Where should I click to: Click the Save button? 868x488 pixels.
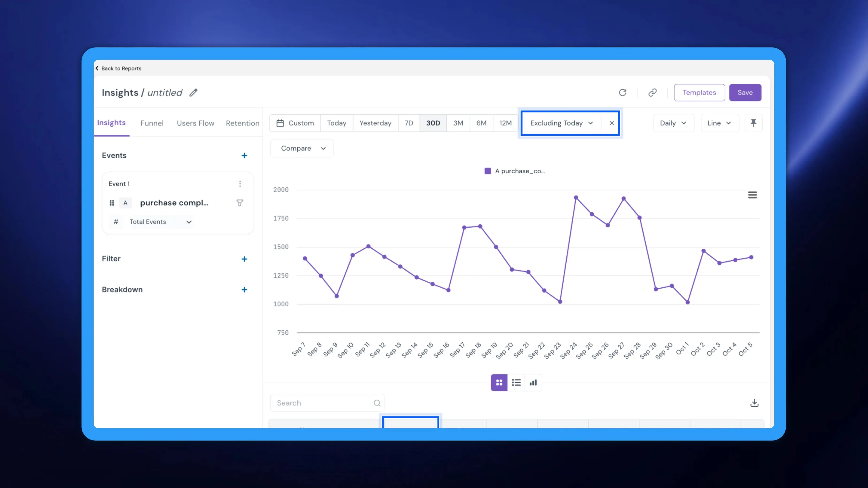tap(745, 93)
